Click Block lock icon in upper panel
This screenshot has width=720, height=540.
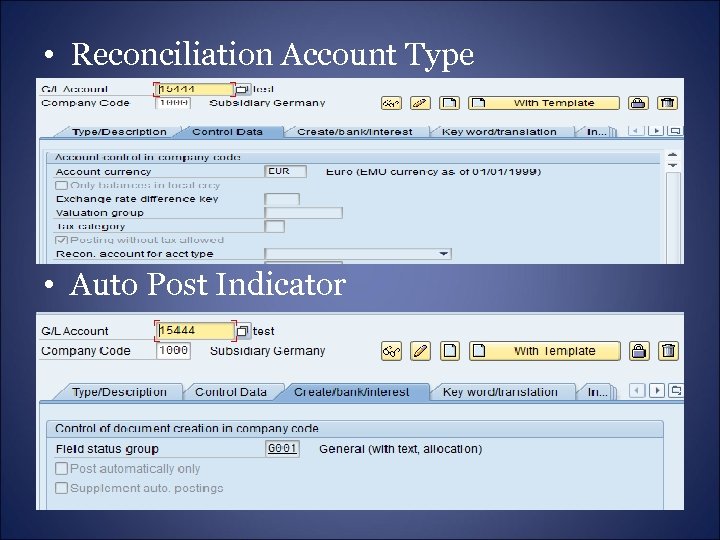638,103
